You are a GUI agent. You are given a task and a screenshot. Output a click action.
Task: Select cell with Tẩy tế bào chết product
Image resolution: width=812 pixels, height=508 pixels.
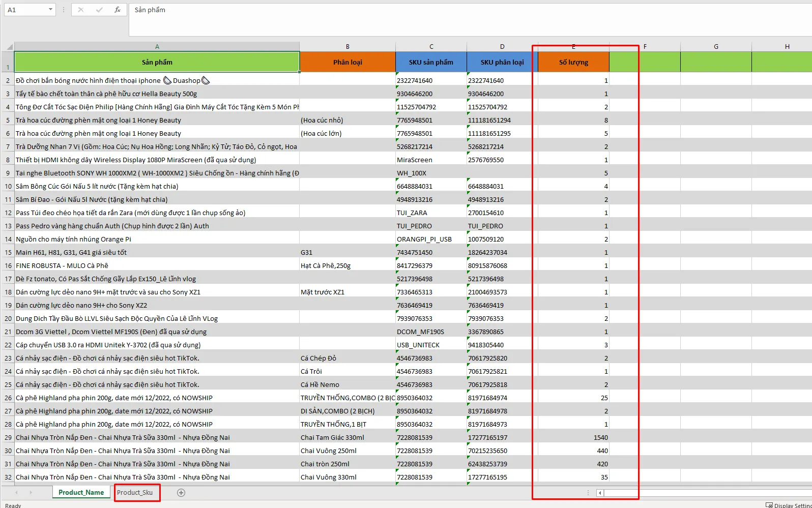point(157,94)
